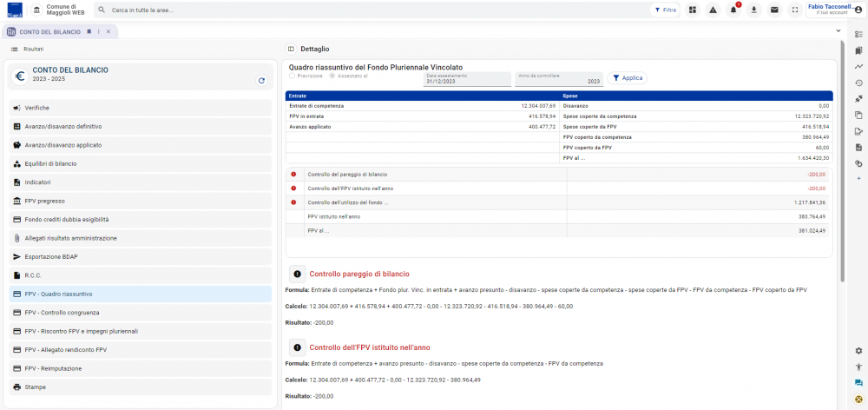Image resolution: width=868 pixels, height=410 pixels.
Task: Close the CONTO DEL BILANCIO tab
Action: 108,32
